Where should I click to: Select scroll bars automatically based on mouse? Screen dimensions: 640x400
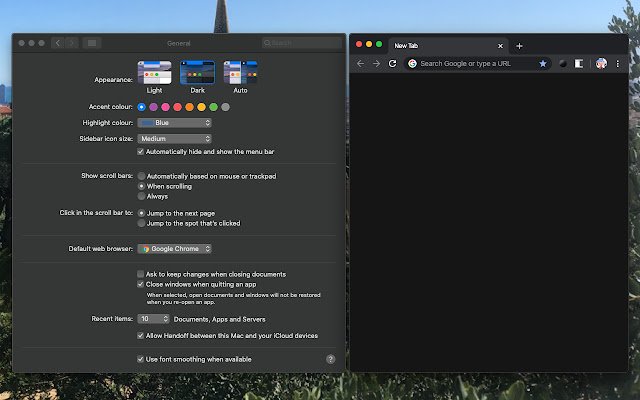(141, 176)
